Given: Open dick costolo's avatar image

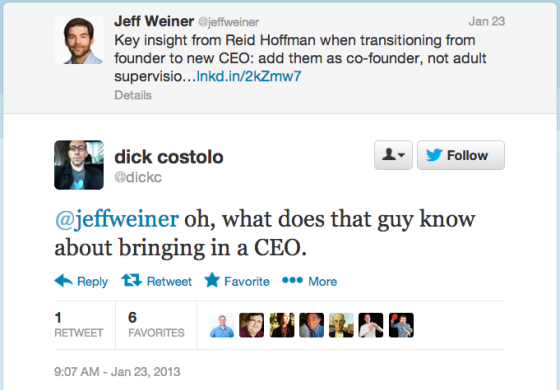Looking at the screenshot, I should point(79,165).
